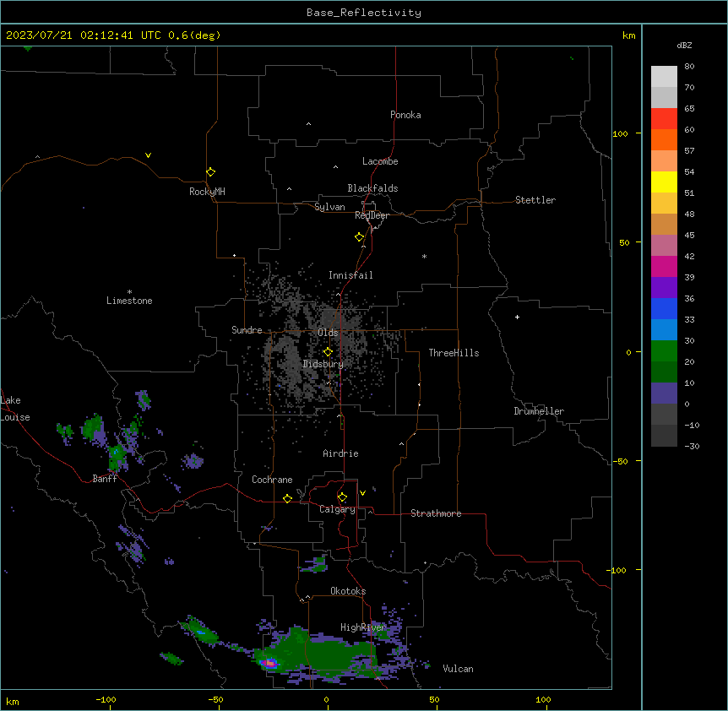
Task: Click the red 65 dBZ legend swatch
Action: coord(664,119)
